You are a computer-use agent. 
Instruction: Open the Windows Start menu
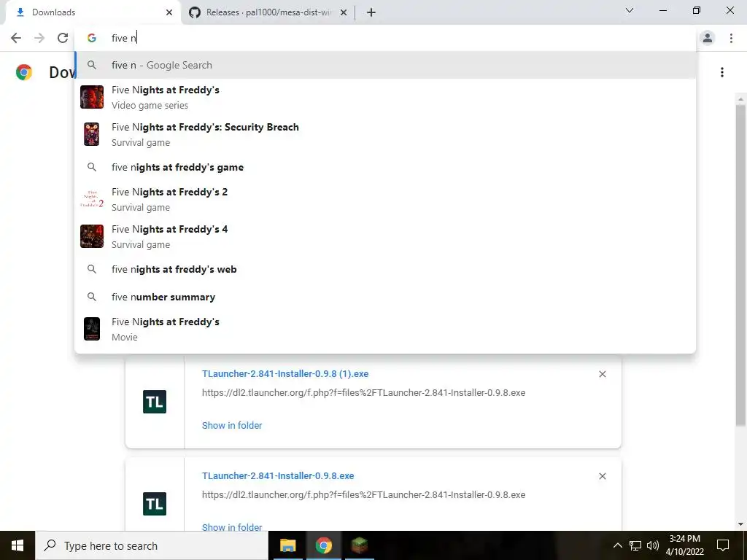[18, 545]
